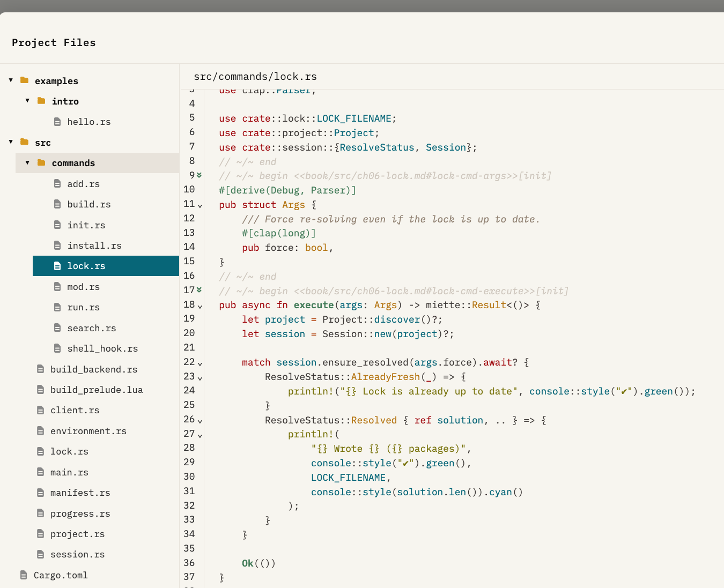The height and width of the screenshot is (588, 724).
Task: Open install.rs from the file tree
Action: (94, 245)
